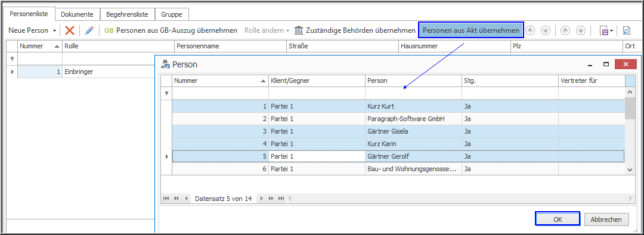Image resolution: width=644 pixels, height=235 pixels.
Task: Click the red X delete person icon
Action: [x=70, y=30]
